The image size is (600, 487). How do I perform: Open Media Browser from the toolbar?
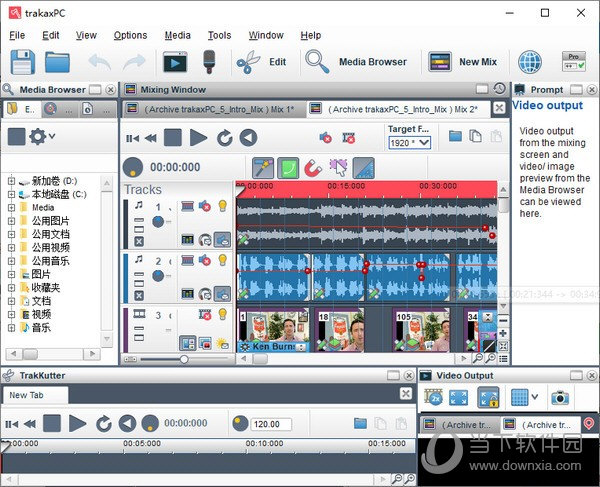pyautogui.click(x=356, y=62)
